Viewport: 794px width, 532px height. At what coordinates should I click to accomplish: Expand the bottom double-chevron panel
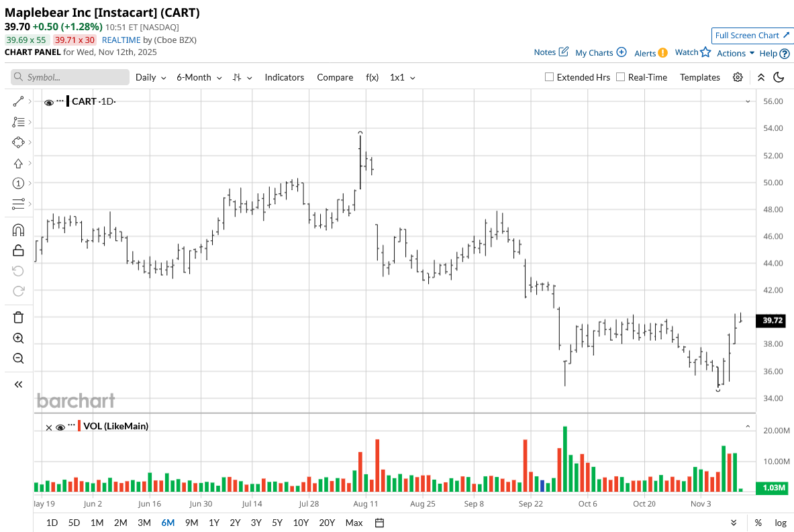pyautogui.click(x=733, y=523)
